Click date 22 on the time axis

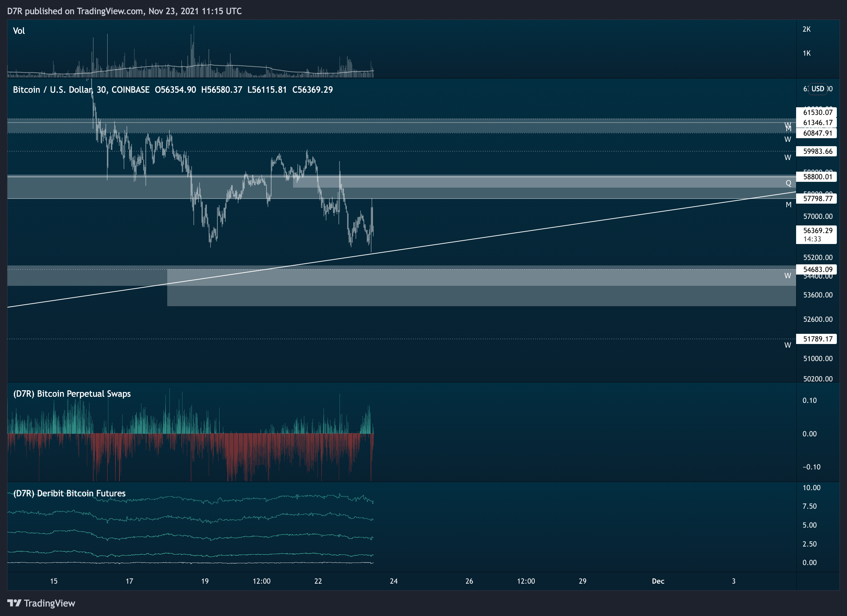point(318,581)
